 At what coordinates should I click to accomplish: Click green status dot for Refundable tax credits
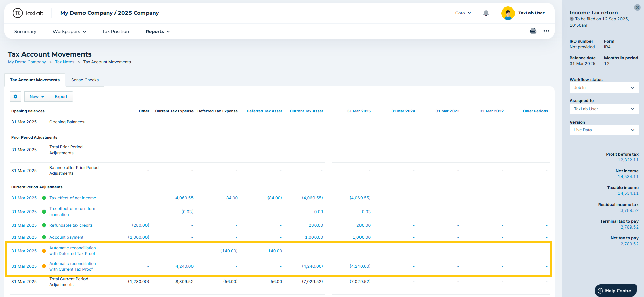[x=44, y=225]
